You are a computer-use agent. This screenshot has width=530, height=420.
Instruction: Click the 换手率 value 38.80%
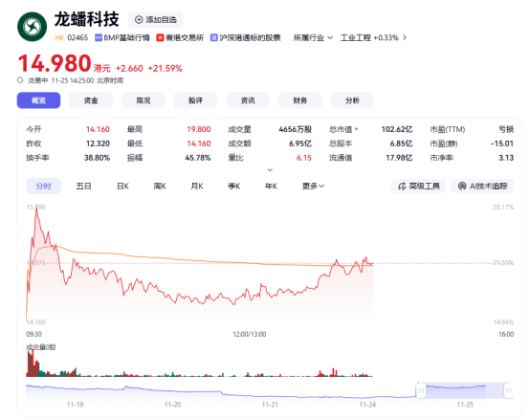click(97, 158)
